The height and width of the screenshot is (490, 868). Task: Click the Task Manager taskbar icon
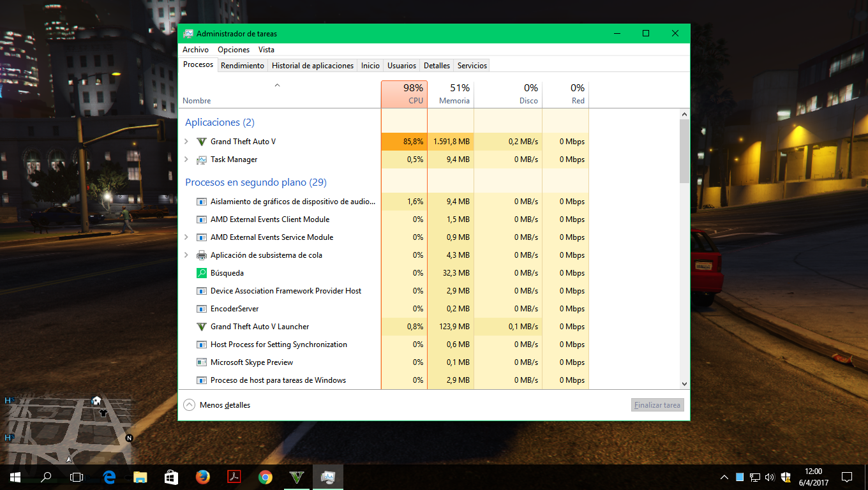point(328,477)
